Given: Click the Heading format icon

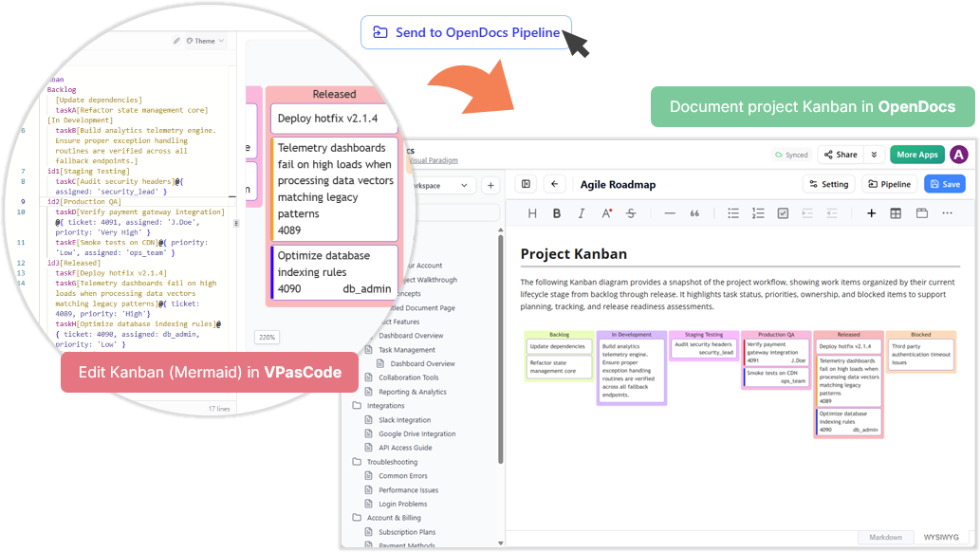Looking at the screenshot, I should [x=532, y=213].
